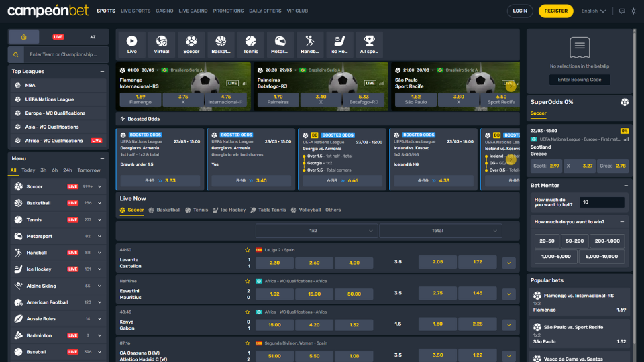This screenshot has width=644, height=362.
Task: Click the SuperOdds soccer ball icon
Action: click(625, 102)
